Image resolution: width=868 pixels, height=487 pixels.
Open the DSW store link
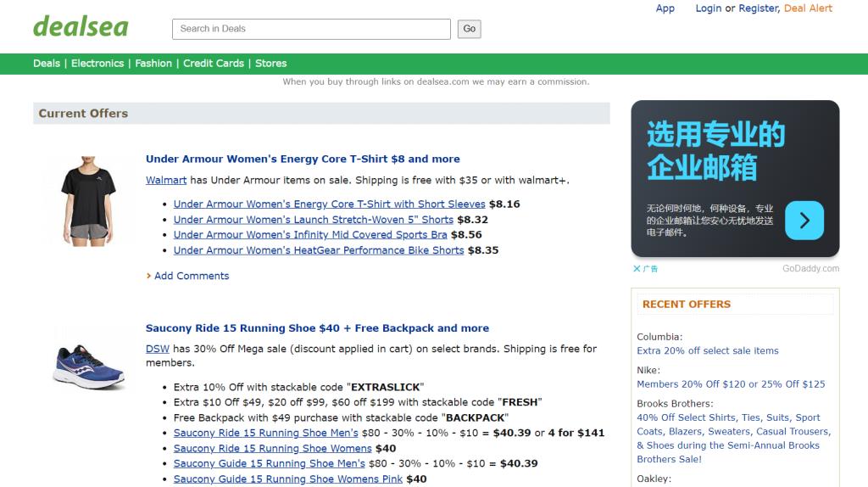click(157, 349)
